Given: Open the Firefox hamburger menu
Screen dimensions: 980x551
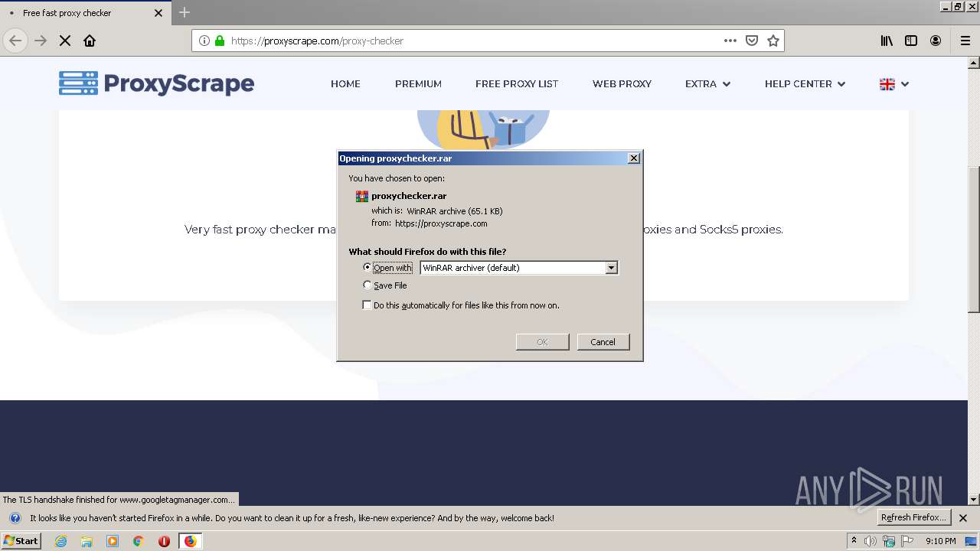Looking at the screenshot, I should tap(965, 41).
